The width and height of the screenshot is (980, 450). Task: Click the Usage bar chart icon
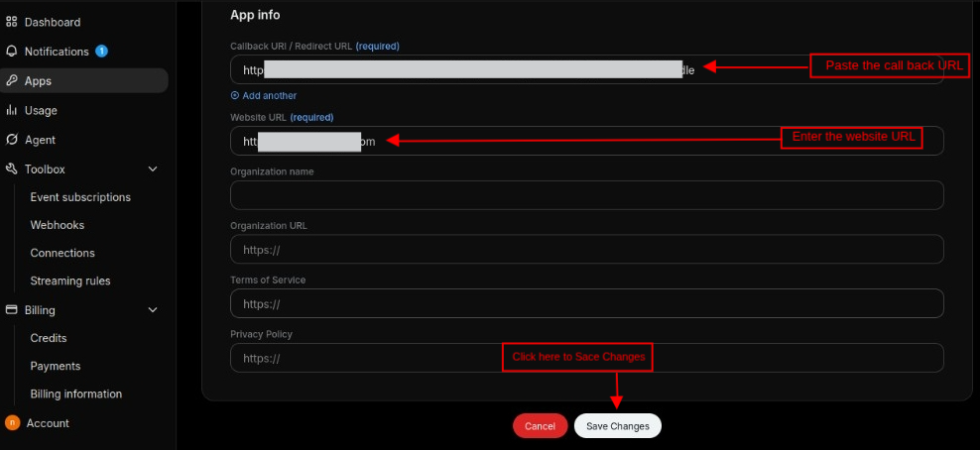(x=11, y=110)
